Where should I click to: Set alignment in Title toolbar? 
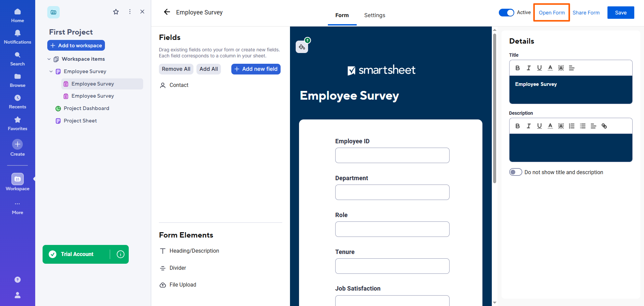tap(572, 68)
